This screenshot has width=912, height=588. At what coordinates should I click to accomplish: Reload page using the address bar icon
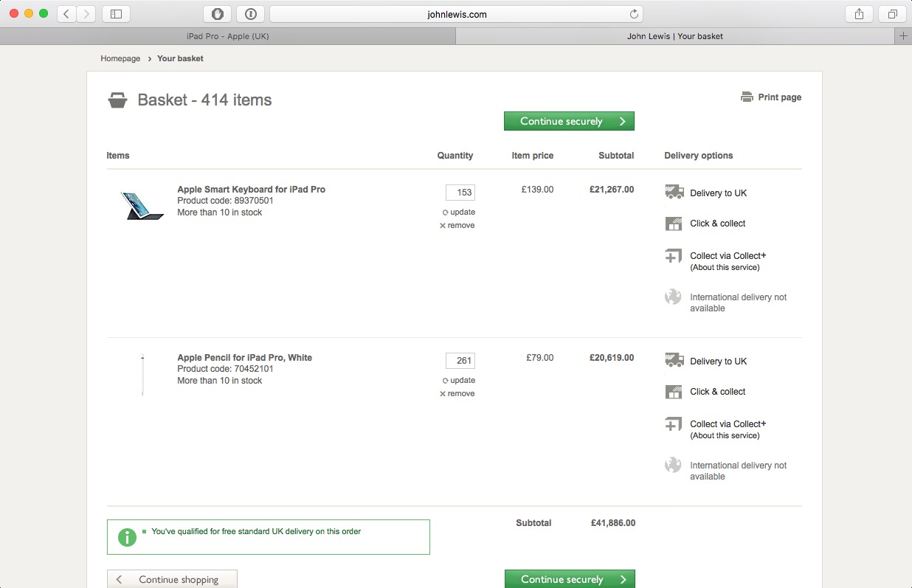tap(633, 14)
